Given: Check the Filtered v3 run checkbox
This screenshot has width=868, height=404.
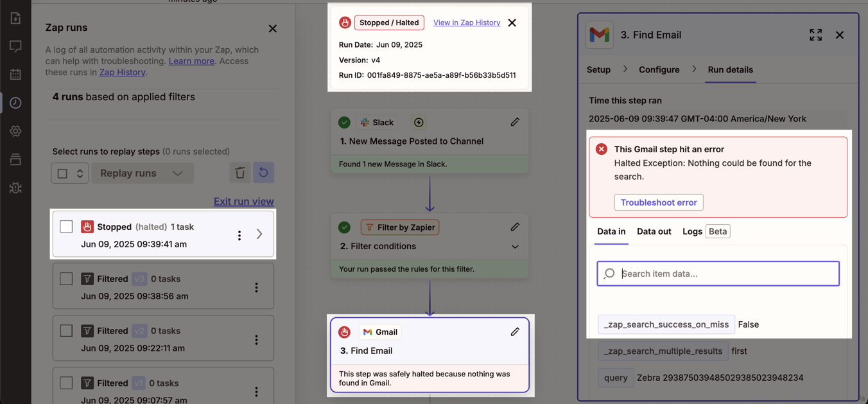Looking at the screenshot, I should coord(66,279).
